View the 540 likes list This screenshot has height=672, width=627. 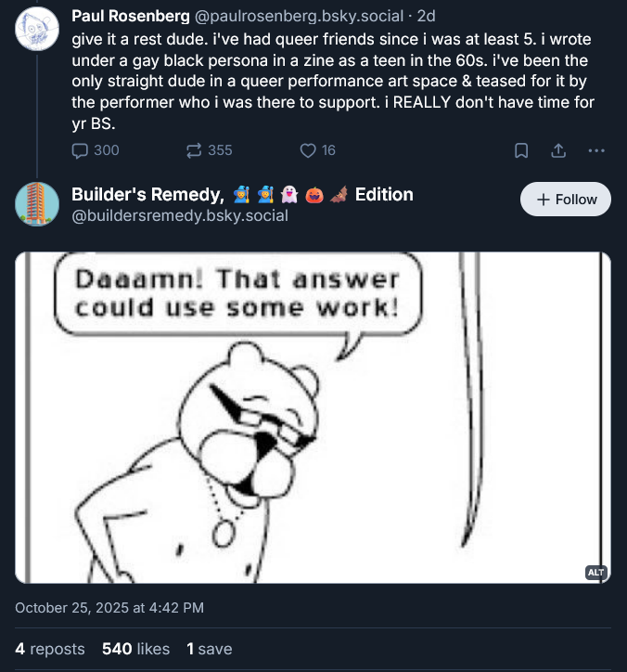[135, 649]
